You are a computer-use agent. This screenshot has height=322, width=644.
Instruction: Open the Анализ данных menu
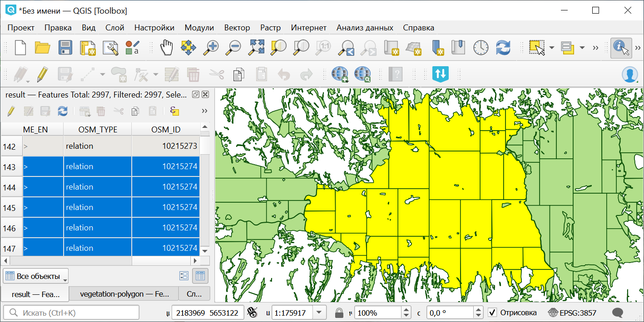pyautogui.click(x=365, y=28)
